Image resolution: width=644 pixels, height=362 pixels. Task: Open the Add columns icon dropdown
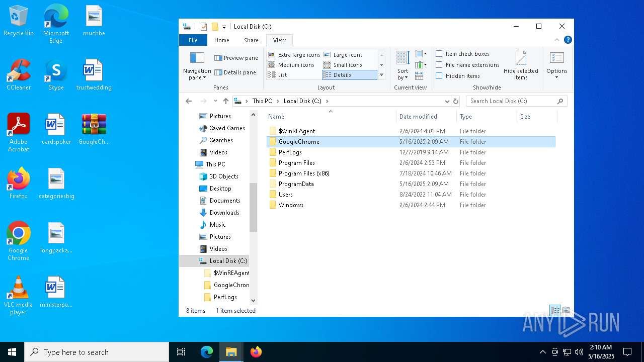tap(421, 65)
